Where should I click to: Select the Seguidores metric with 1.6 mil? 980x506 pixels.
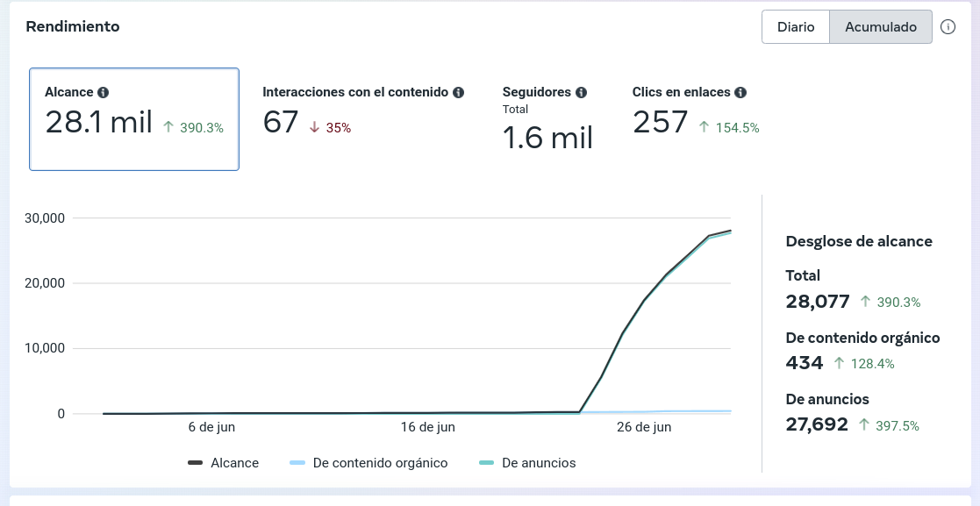coord(547,118)
